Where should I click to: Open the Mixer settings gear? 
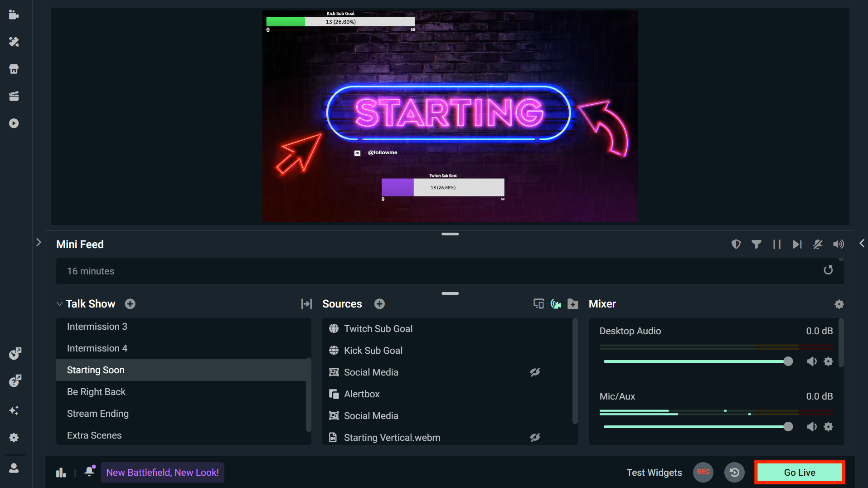(839, 304)
